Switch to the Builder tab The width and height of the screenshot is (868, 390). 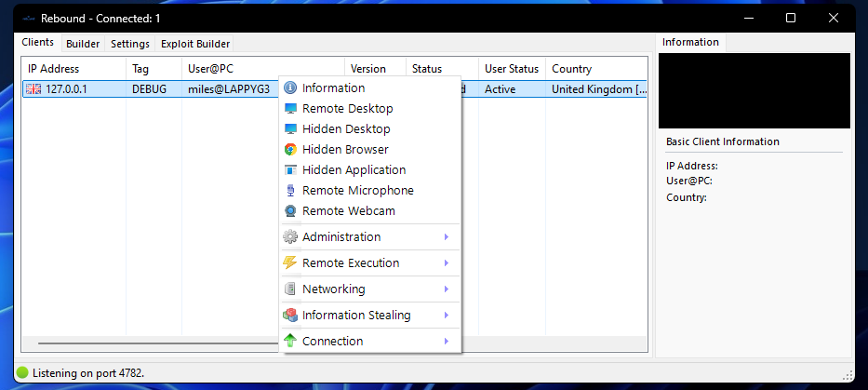[x=83, y=44]
